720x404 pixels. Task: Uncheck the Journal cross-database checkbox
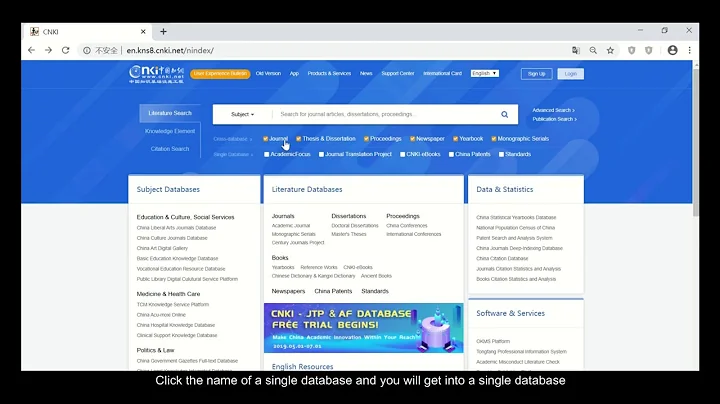tap(265, 139)
